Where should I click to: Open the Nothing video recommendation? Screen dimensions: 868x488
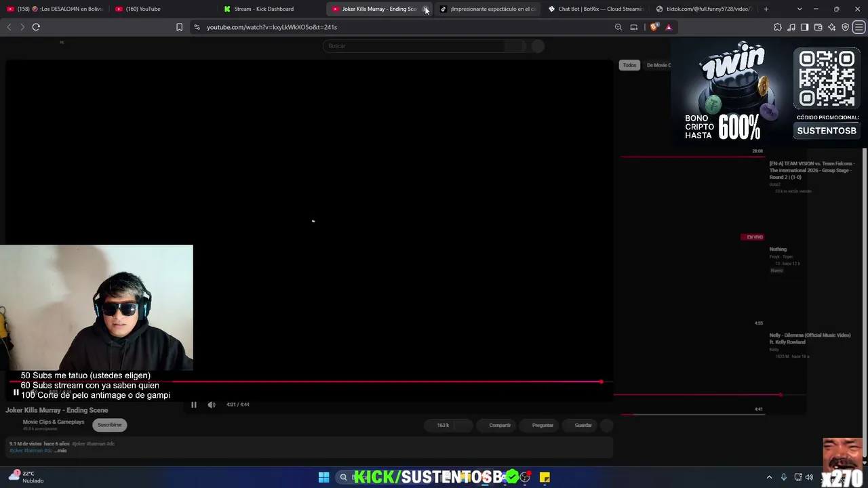coord(778,249)
